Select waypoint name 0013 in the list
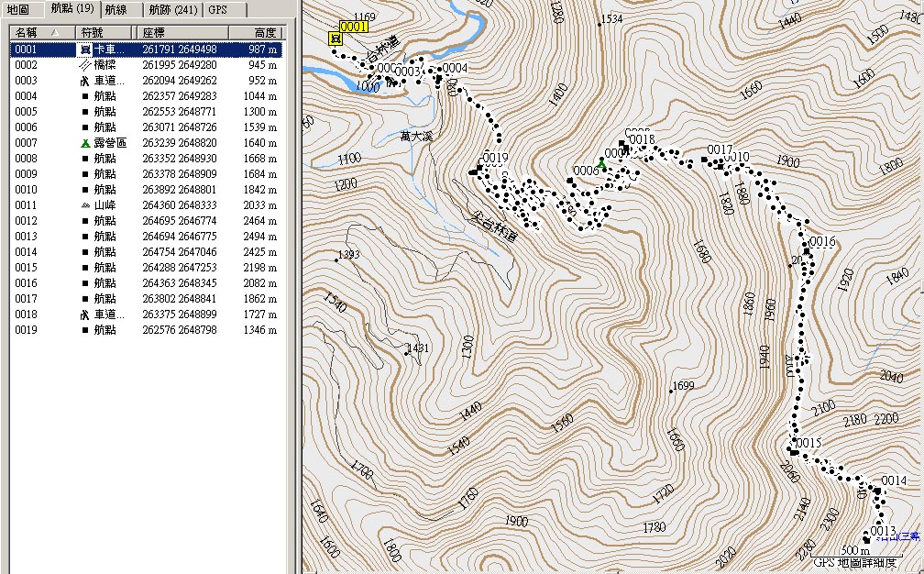The height and width of the screenshot is (574, 924). [x=26, y=237]
